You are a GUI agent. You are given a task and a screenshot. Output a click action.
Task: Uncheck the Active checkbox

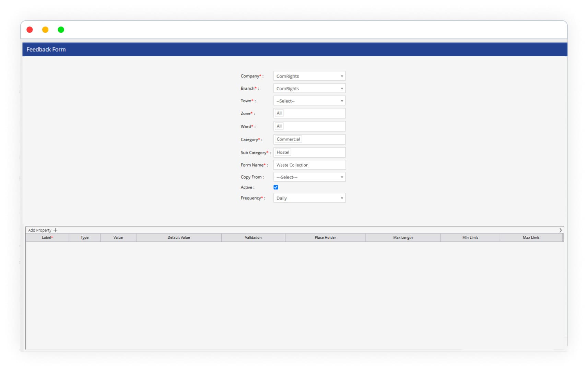click(276, 187)
